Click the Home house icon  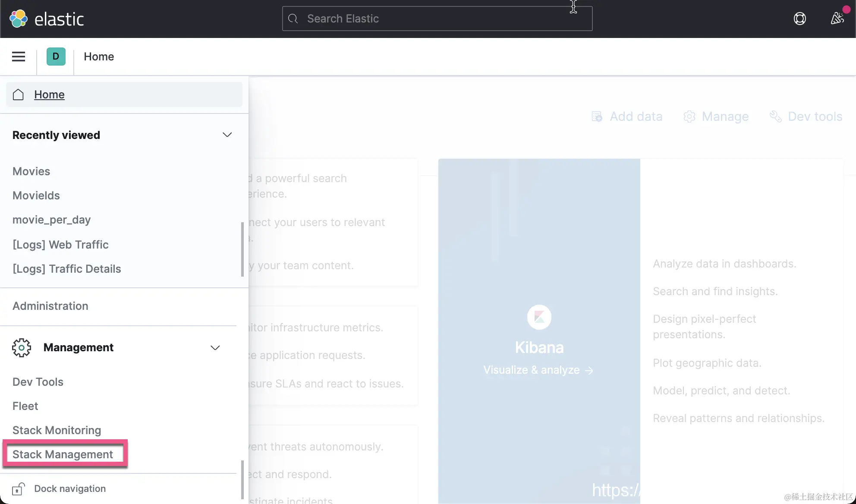click(18, 94)
